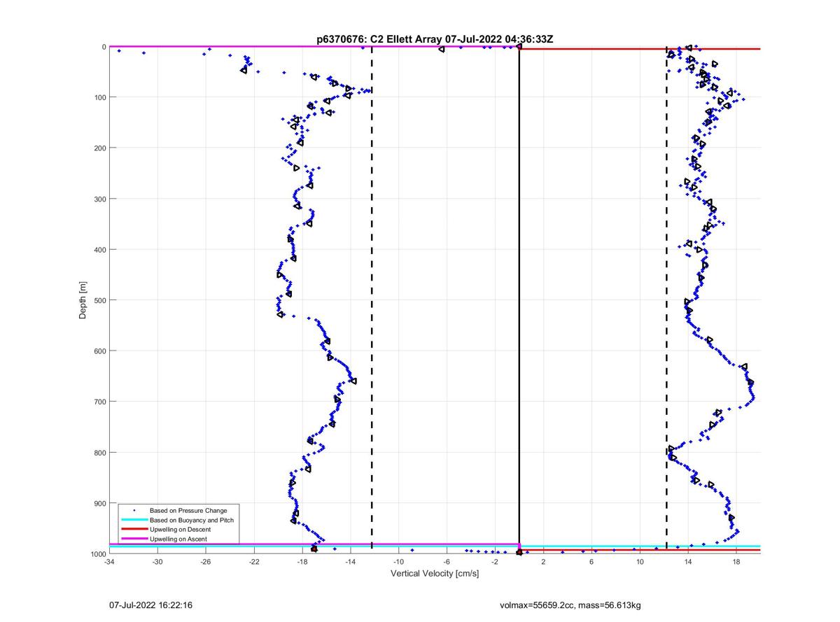
Task: Click x-axis tick label '-14'
Action: tap(351, 561)
